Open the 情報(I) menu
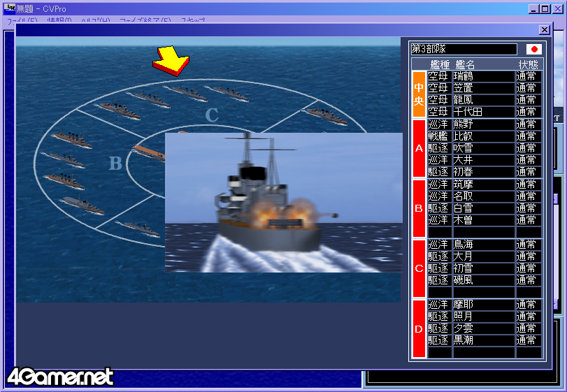Image resolution: width=567 pixels, height=392 pixels. 59,20
